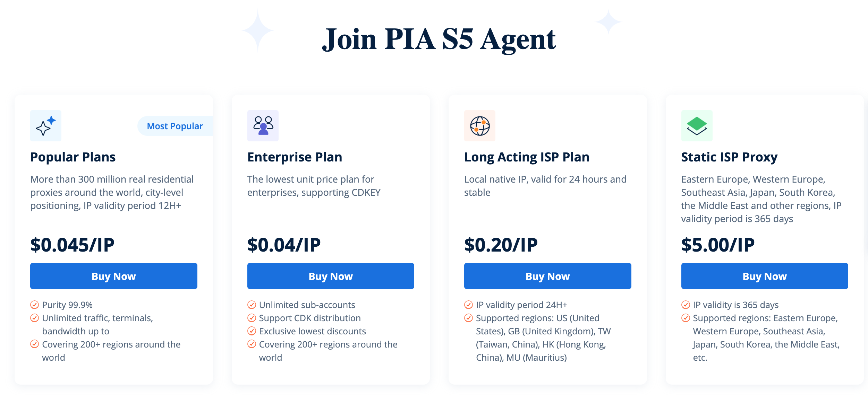Click the checkmark beside Exclusive lowest discounts
This screenshot has height=395, width=868.
coord(252,331)
